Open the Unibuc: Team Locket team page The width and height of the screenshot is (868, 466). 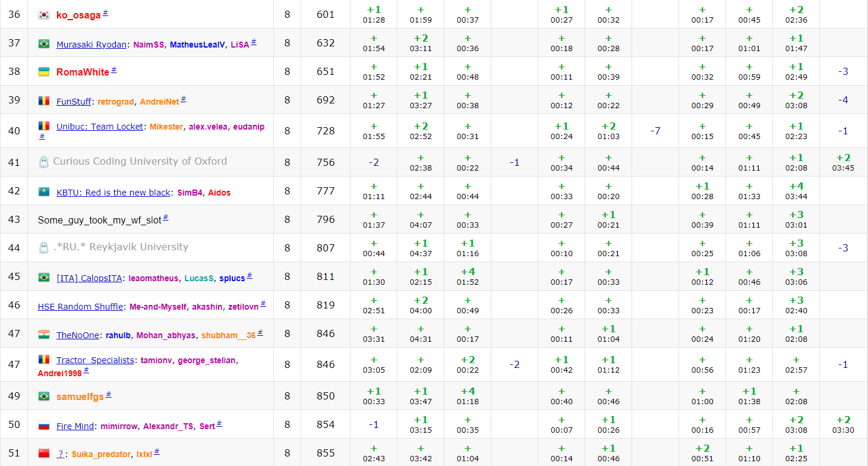(100, 127)
